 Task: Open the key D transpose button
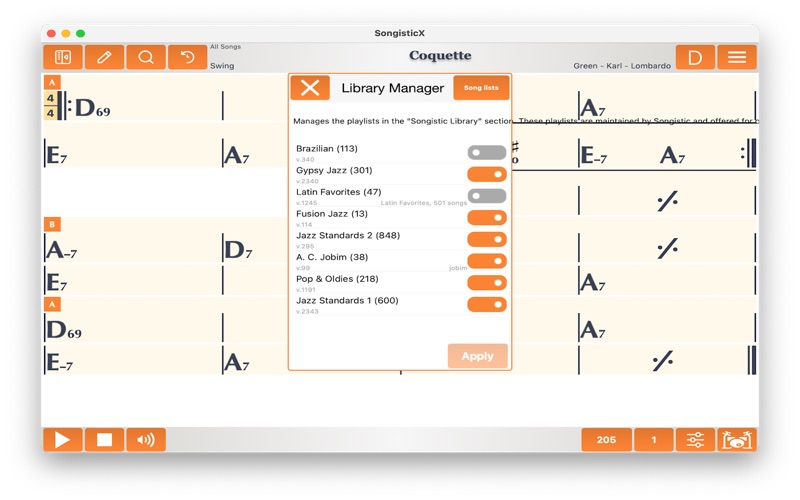pyautogui.click(x=695, y=57)
